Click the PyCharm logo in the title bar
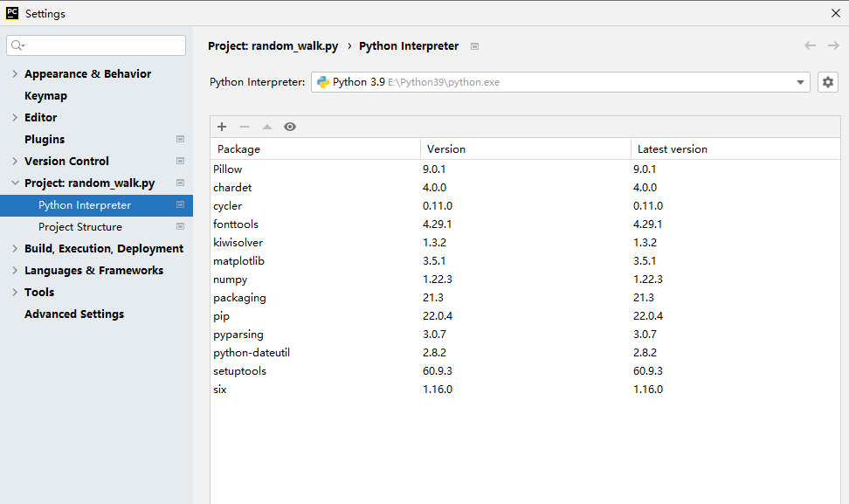This screenshot has height=504, width=849. point(12,13)
